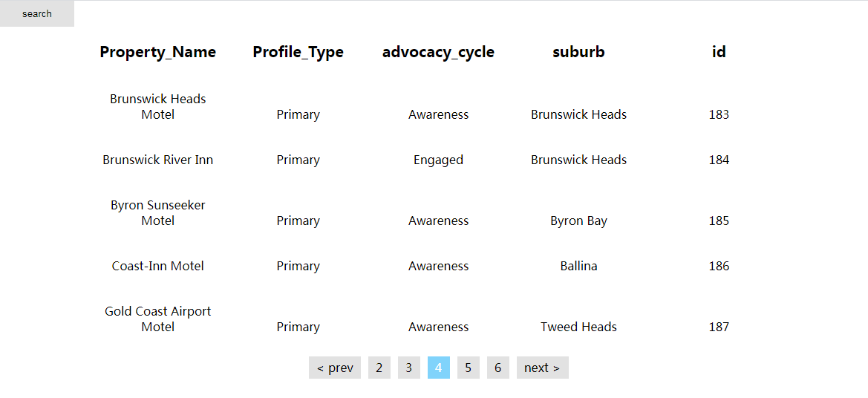The width and height of the screenshot is (868, 398).
Task: Click Gold Coast Airport Motel
Action: 158,319
